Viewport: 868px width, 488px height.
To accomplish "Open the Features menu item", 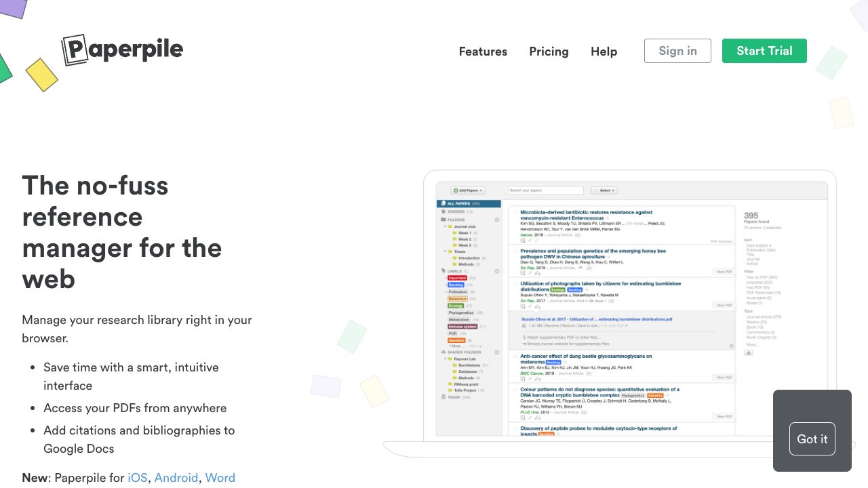I will tap(483, 52).
